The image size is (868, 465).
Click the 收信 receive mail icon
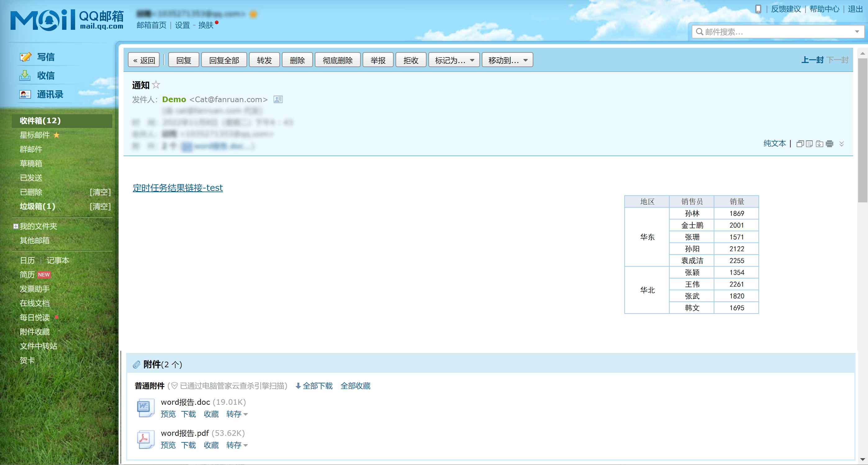pyautogui.click(x=25, y=75)
